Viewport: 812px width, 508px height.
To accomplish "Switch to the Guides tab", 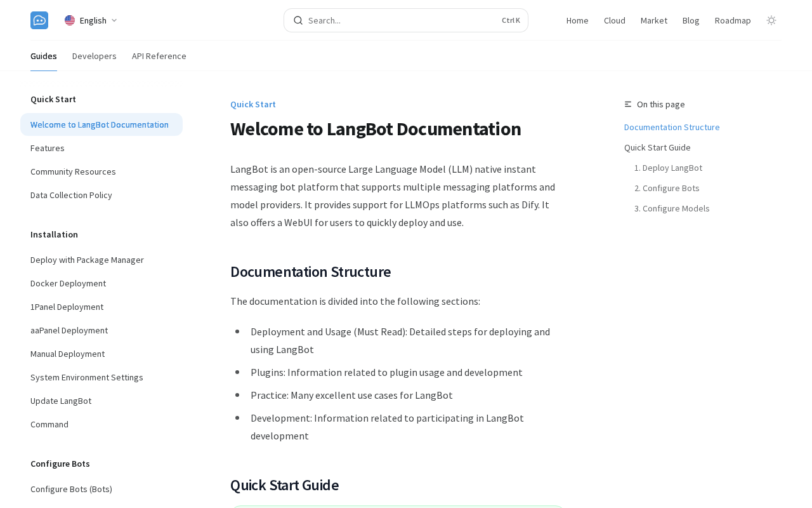I will (x=44, y=56).
